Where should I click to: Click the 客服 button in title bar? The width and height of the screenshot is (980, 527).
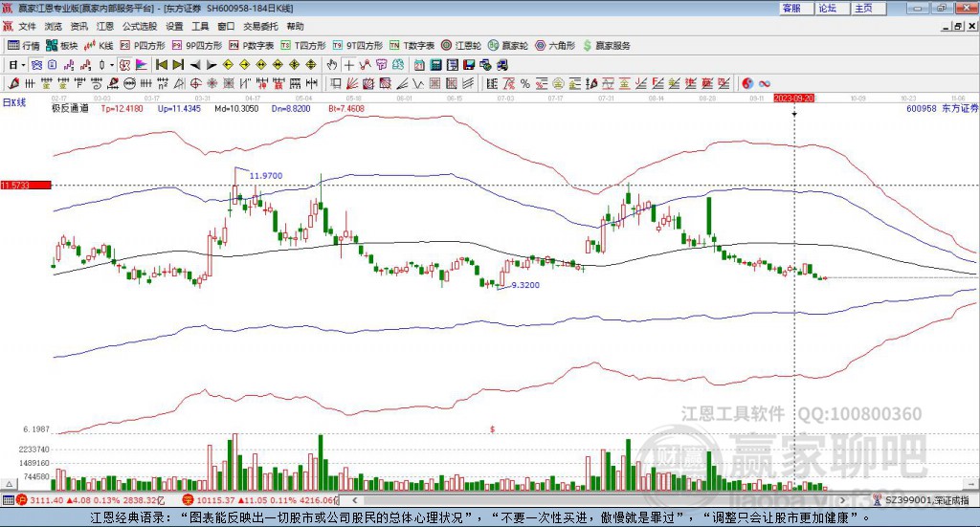point(795,8)
